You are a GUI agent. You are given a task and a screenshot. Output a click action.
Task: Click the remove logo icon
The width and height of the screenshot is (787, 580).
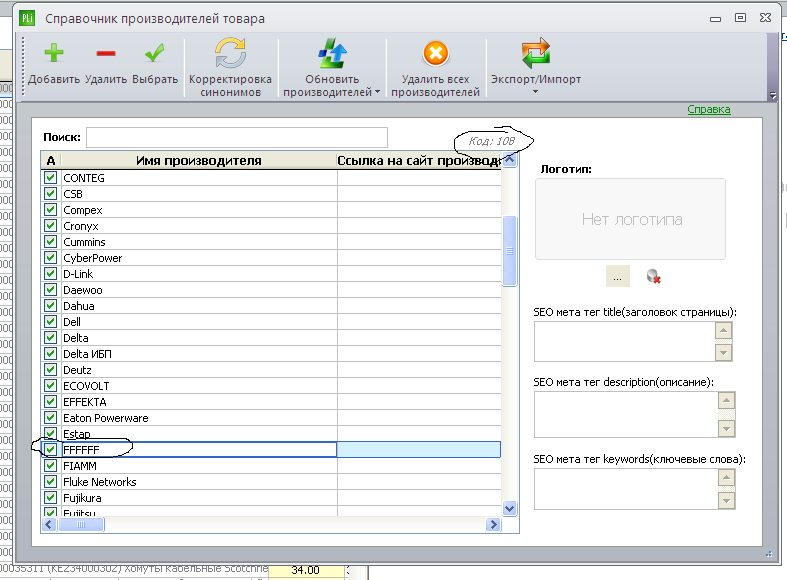653,276
